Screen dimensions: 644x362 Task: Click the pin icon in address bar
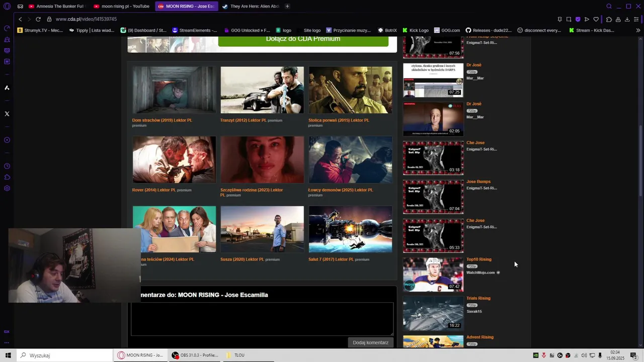(x=559, y=19)
